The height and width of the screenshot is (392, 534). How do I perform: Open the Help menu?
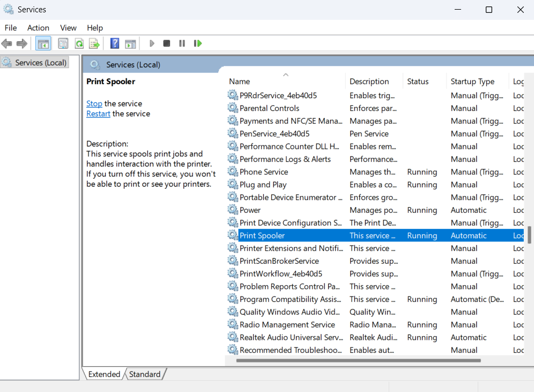coord(95,28)
